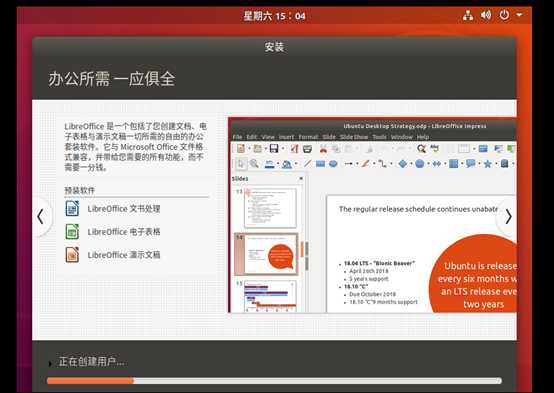Click the '安装' window title
Viewport: 554px width, 393px height.
click(x=274, y=47)
